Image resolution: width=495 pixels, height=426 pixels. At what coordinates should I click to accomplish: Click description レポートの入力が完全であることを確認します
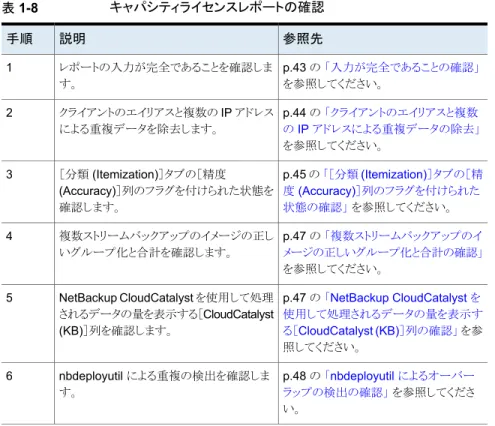(x=166, y=76)
